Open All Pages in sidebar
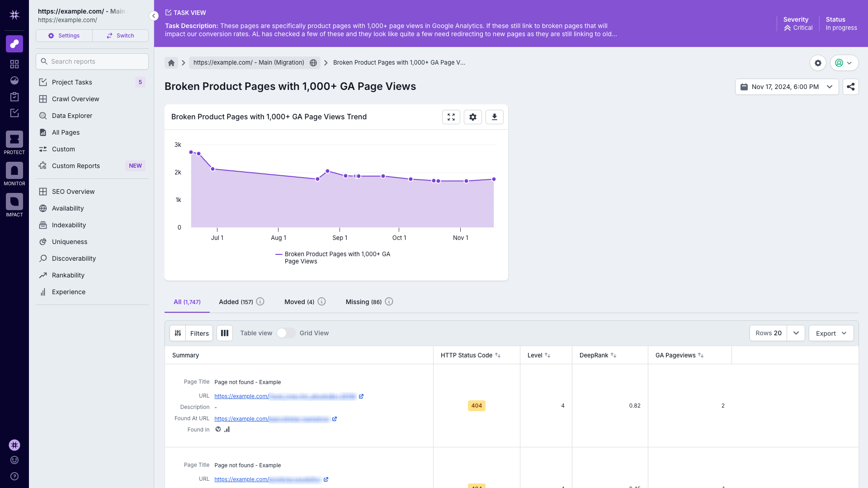868x488 pixels. click(x=92, y=132)
